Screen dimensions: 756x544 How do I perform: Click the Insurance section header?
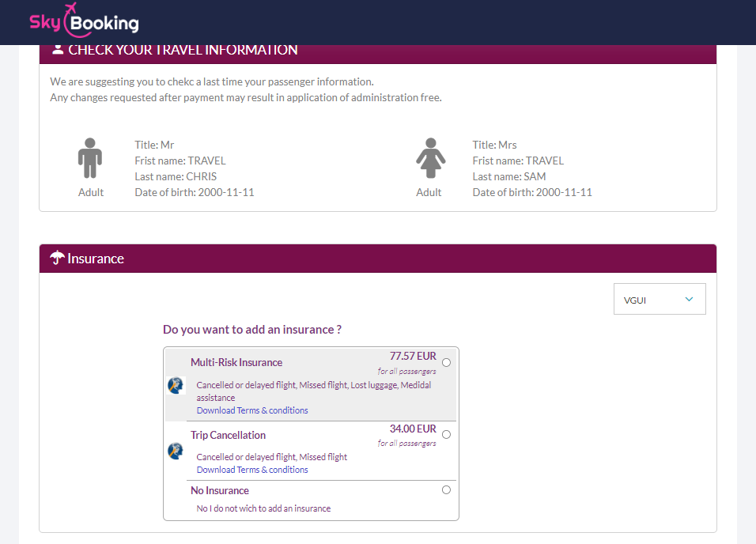[378, 259]
